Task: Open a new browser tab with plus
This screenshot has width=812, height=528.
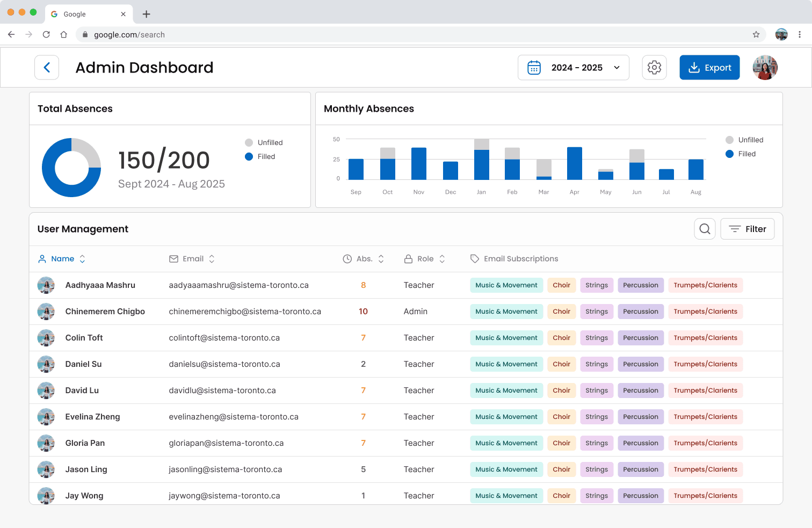Action: point(146,14)
